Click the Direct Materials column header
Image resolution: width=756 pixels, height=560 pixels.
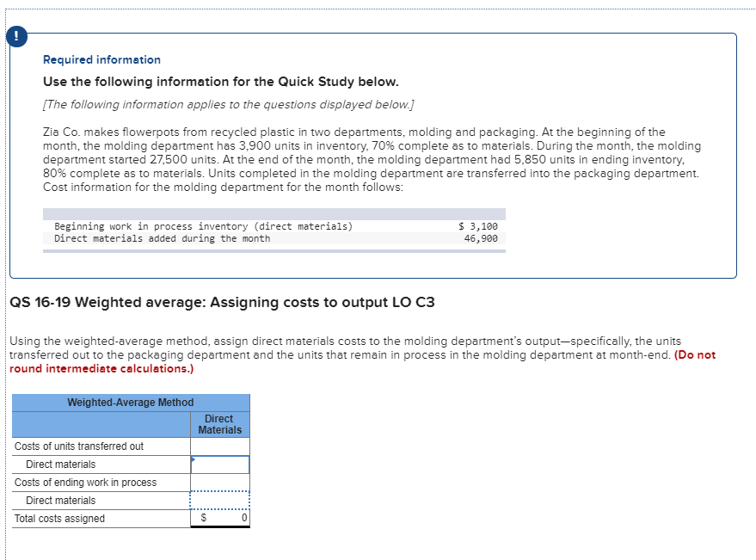point(220,424)
